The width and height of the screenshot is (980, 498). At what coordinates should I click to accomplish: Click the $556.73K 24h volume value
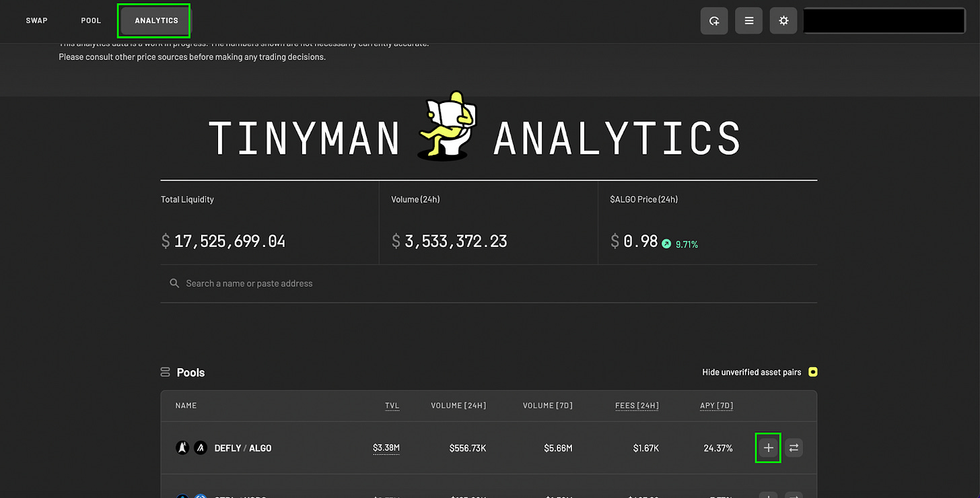(468, 448)
